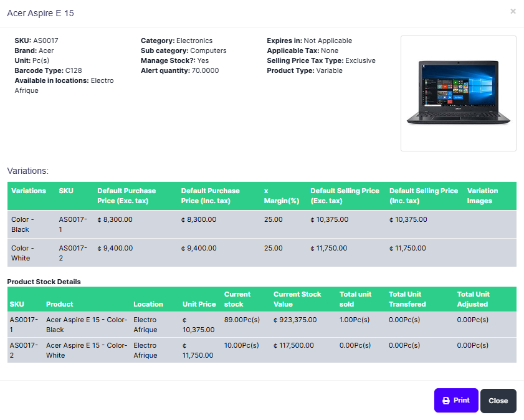Select Color - Black purchase price excluding tax
The image size is (524, 420).
(x=115, y=219)
